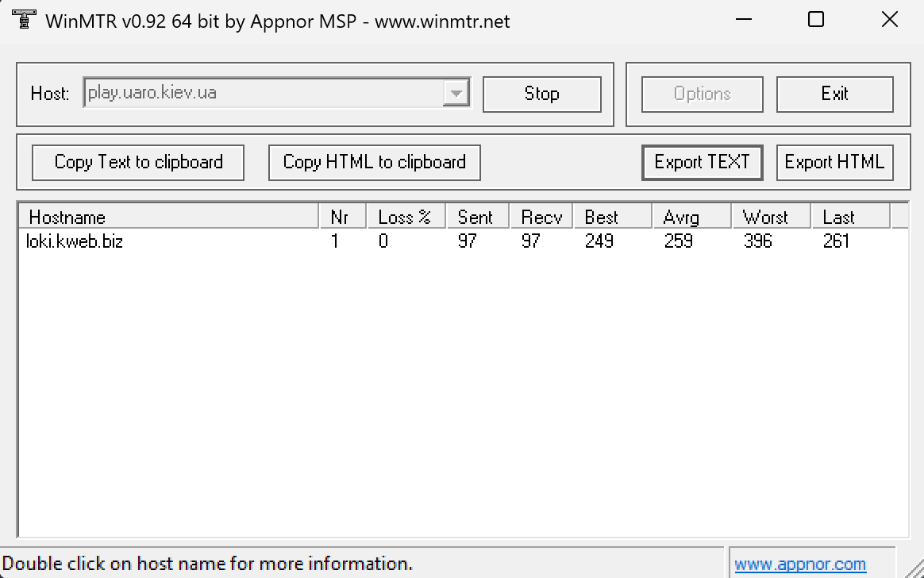Click the status bar help message

coord(207,564)
